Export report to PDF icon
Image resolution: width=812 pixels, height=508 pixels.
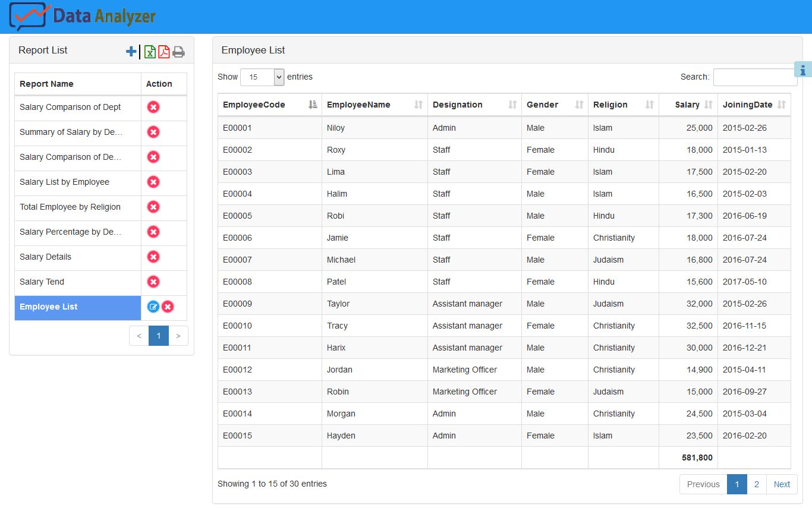(163, 52)
